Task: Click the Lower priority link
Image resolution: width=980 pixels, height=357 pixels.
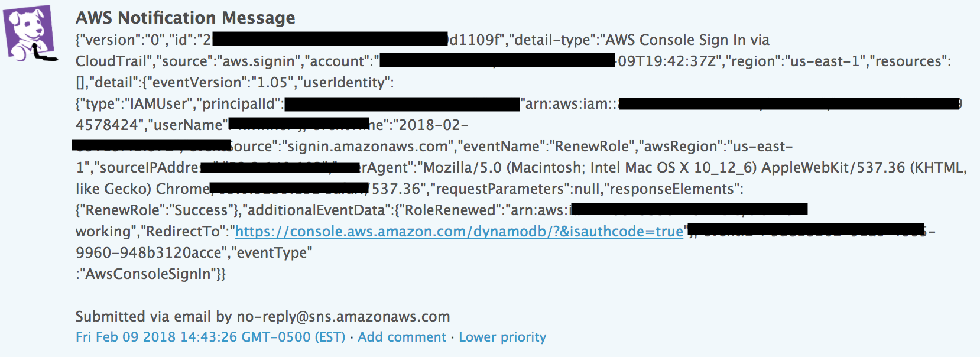Action: tap(502, 337)
